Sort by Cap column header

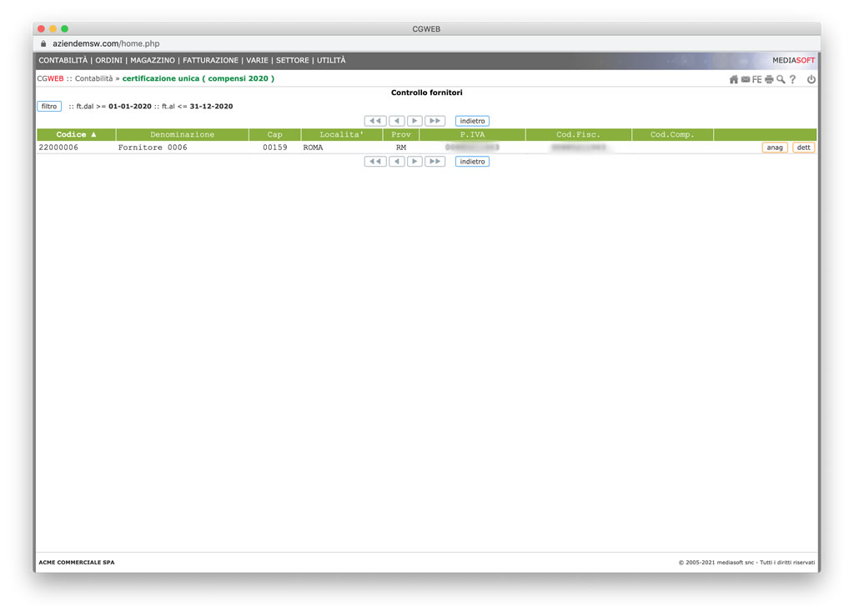275,134
